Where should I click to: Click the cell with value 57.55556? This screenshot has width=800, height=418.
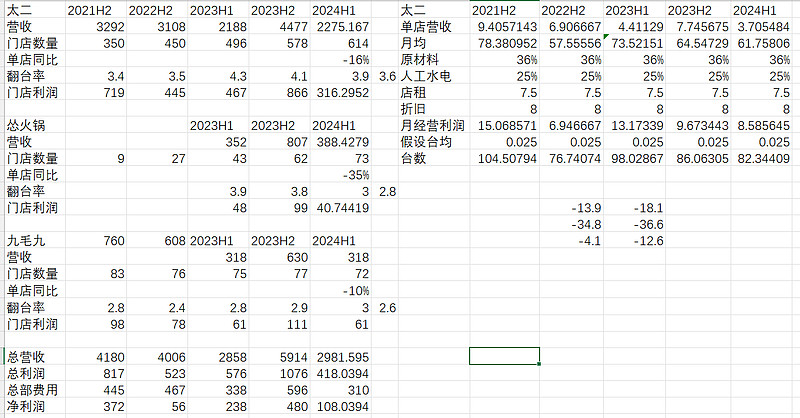(x=571, y=43)
